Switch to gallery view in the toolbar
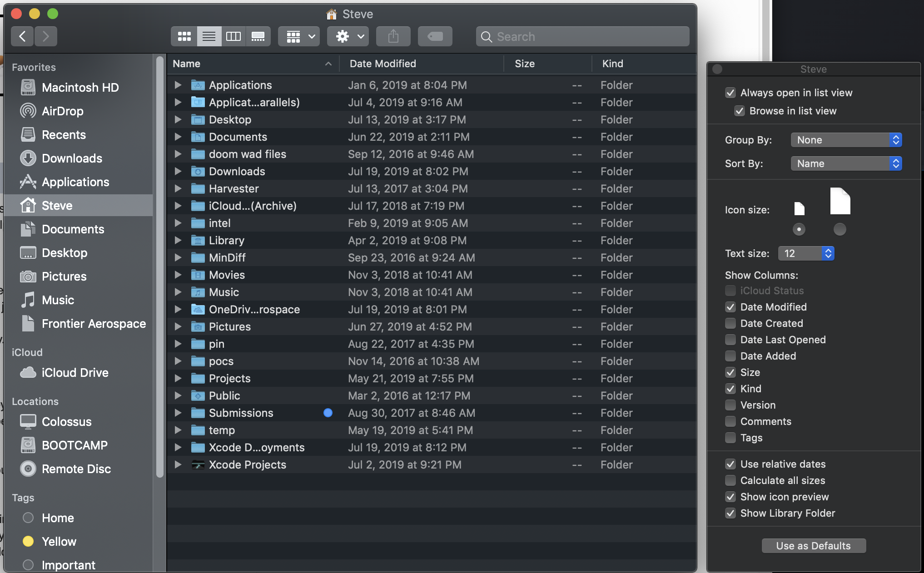Viewport: 924px width, 573px height. tap(258, 36)
